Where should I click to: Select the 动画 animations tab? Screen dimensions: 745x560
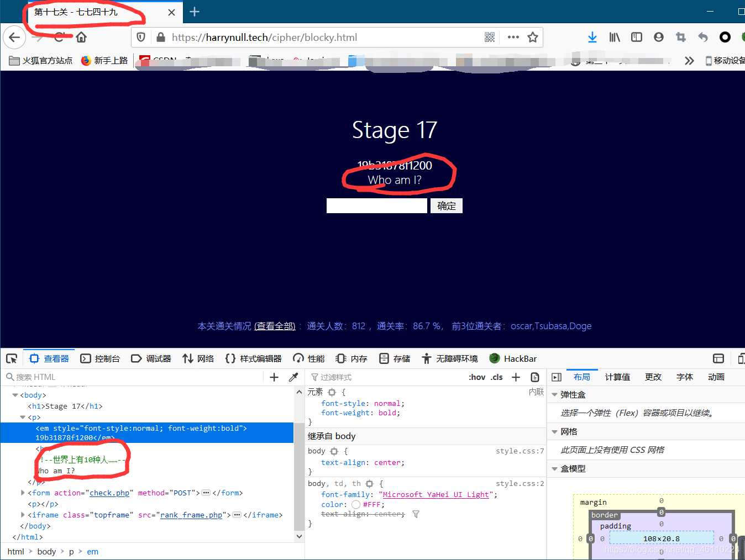pyautogui.click(x=716, y=377)
